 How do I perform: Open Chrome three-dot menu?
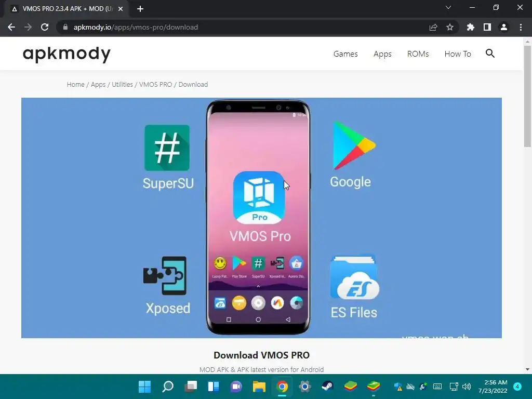(521, 27)
